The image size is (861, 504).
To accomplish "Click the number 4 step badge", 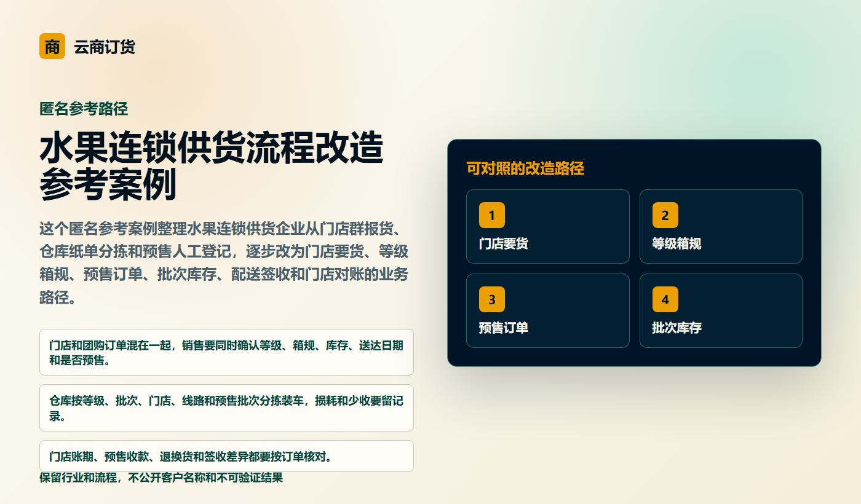I will pyautogui.click(x=665, y=299).
